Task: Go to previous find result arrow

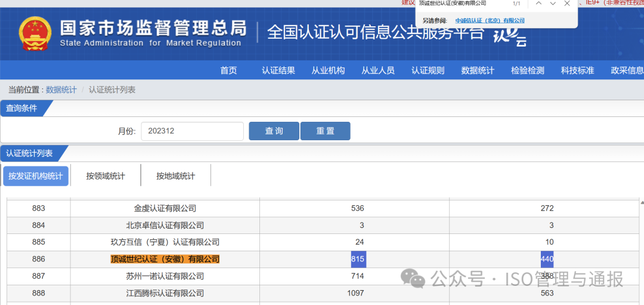Action: (539, 4)
